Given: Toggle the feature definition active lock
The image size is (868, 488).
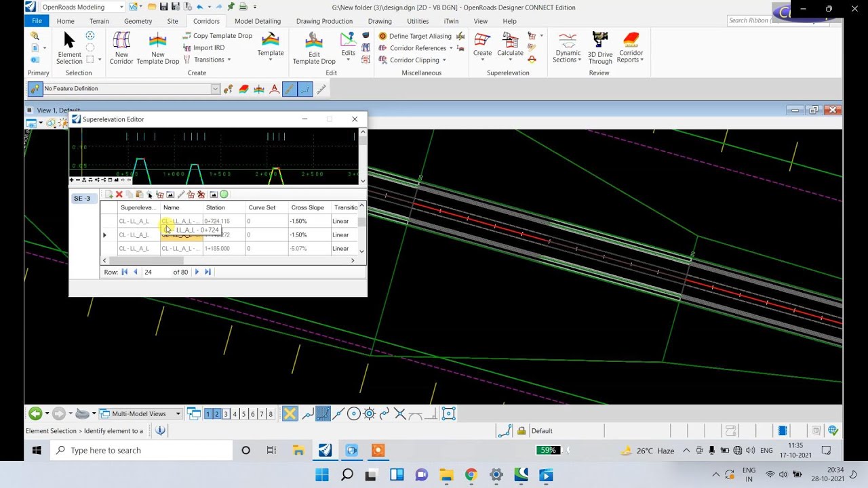Looking at the screenshot, I should pos(35,89).
